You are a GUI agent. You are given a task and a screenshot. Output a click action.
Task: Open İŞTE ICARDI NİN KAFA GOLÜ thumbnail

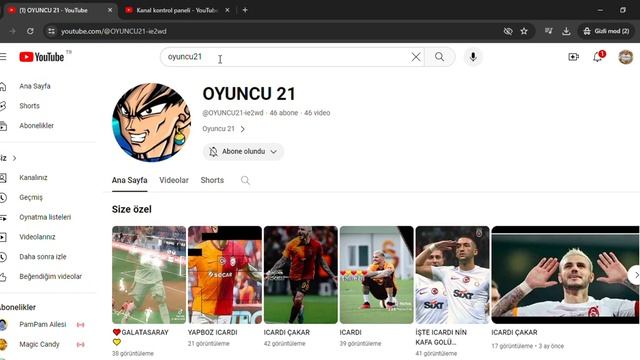(452, 275)
